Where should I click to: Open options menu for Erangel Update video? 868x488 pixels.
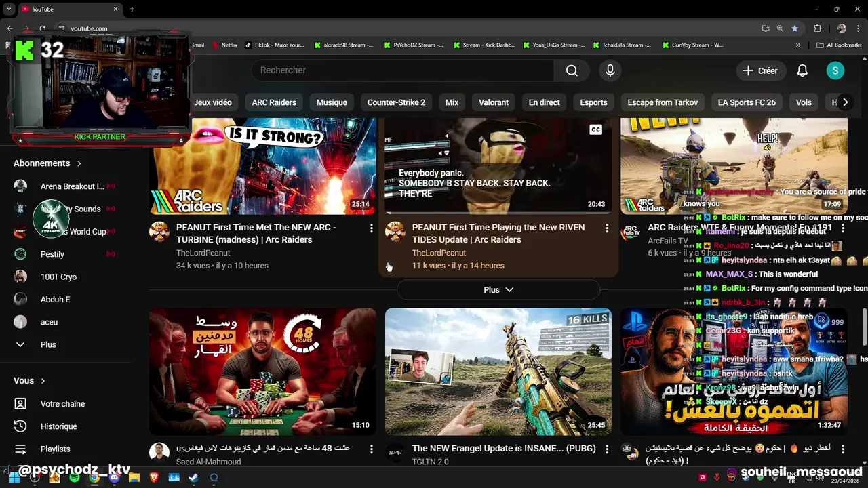pos(607,449)
